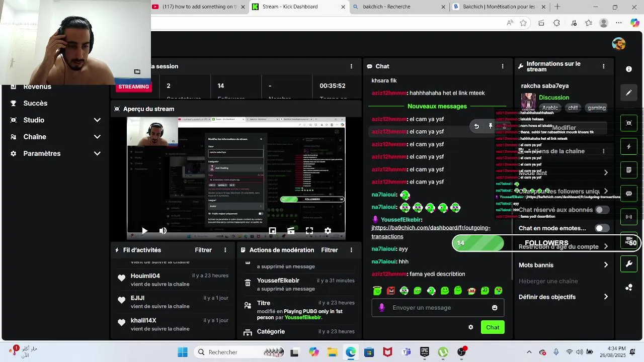The width and height of the screenshot is (644, 362).
Task: Bookmark this page with the star icon
Action: [523, 23]
